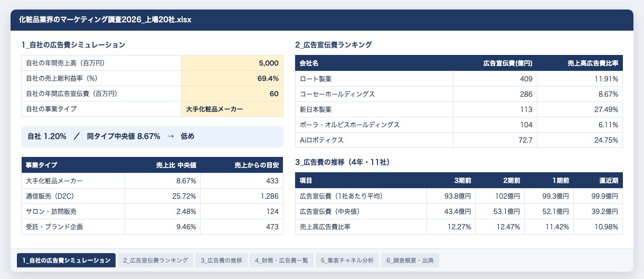This screenshot has height=279, width=644.
Task: Click the 会社名 column header
Action: pos(374,63)
